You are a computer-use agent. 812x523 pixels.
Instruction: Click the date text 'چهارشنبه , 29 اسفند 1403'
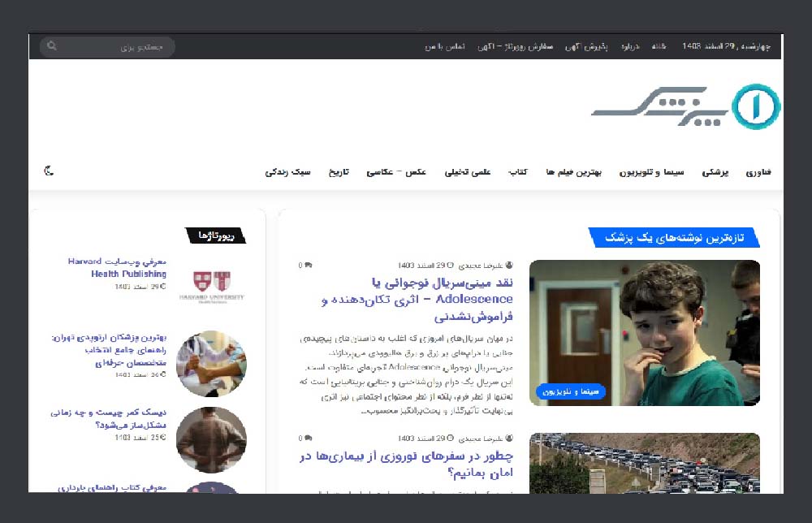pyautogui.click(x=726, y=46)
